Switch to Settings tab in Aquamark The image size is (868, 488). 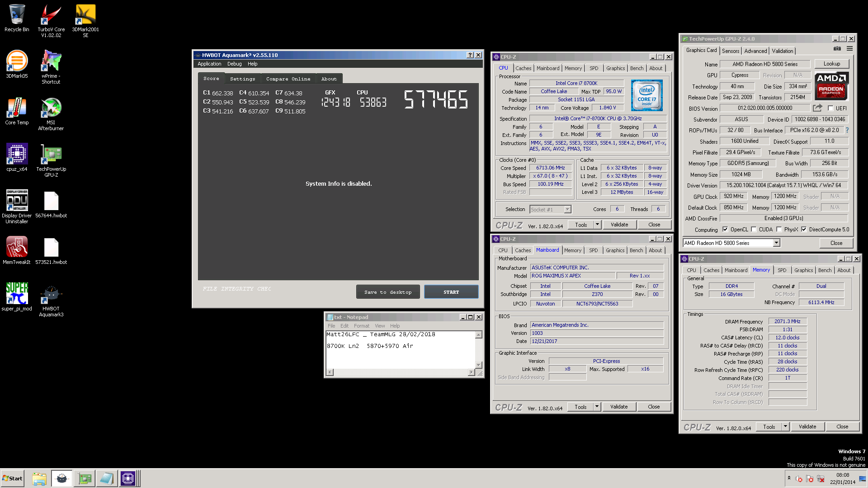(243, 79)
